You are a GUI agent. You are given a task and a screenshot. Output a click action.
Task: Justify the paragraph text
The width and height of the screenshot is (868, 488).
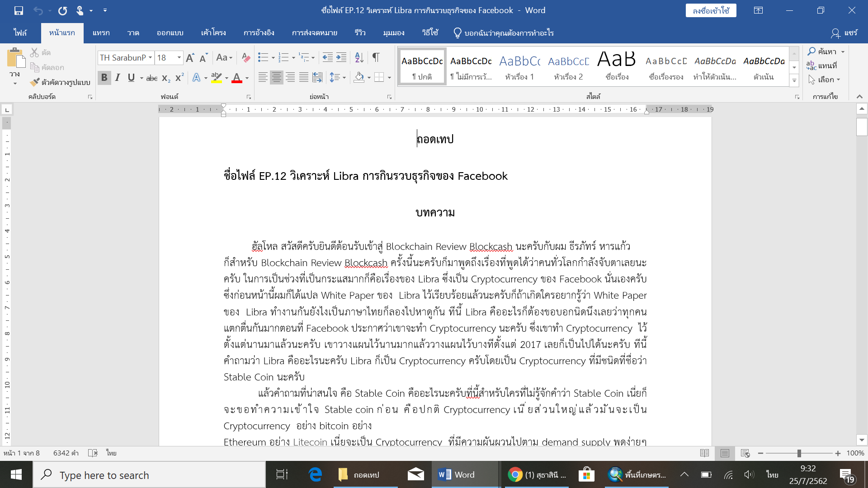[x=304, y=78]
